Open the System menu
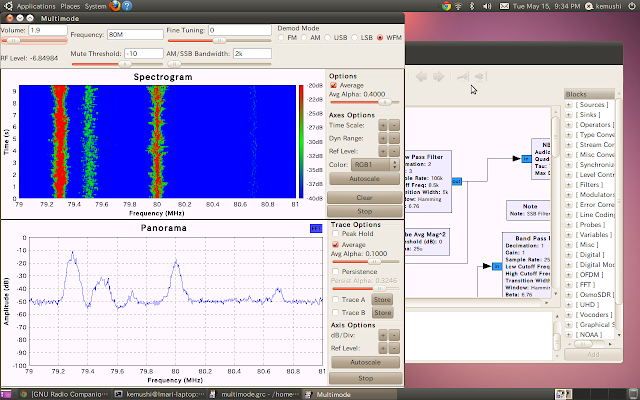640x400 pixels. tap(96, 6)
